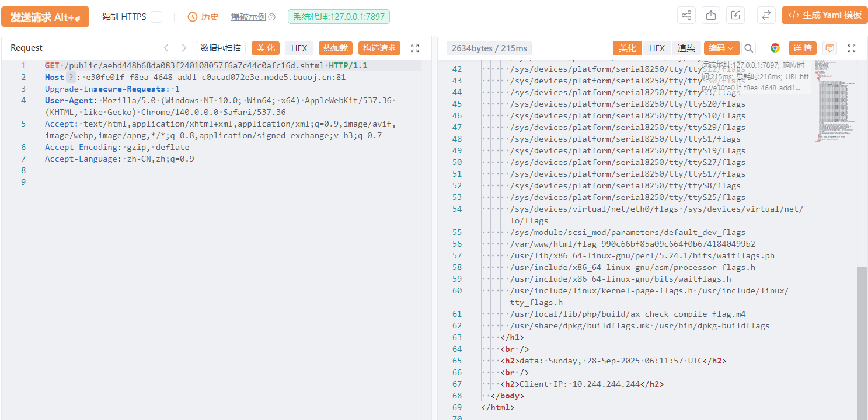868x420 pixels.
Task: Click the response search magnifier icon
Action: (x=749, y=48)
